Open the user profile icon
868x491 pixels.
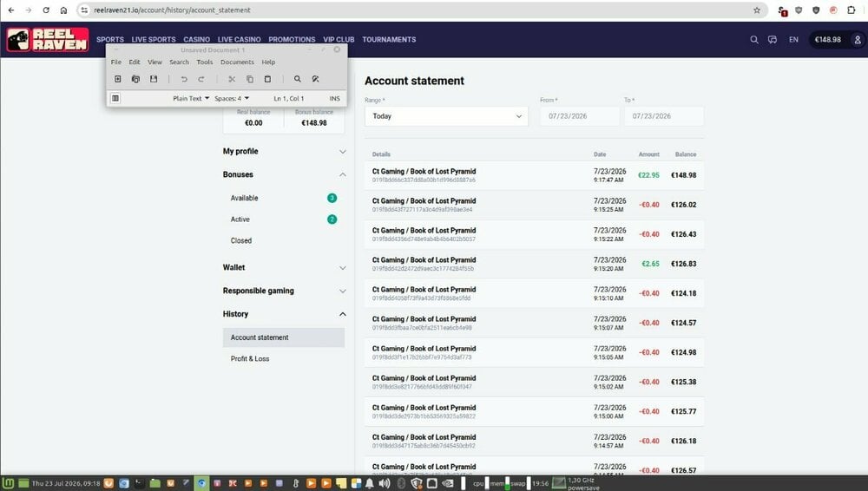pyautogui.click(x=858, y=39)
